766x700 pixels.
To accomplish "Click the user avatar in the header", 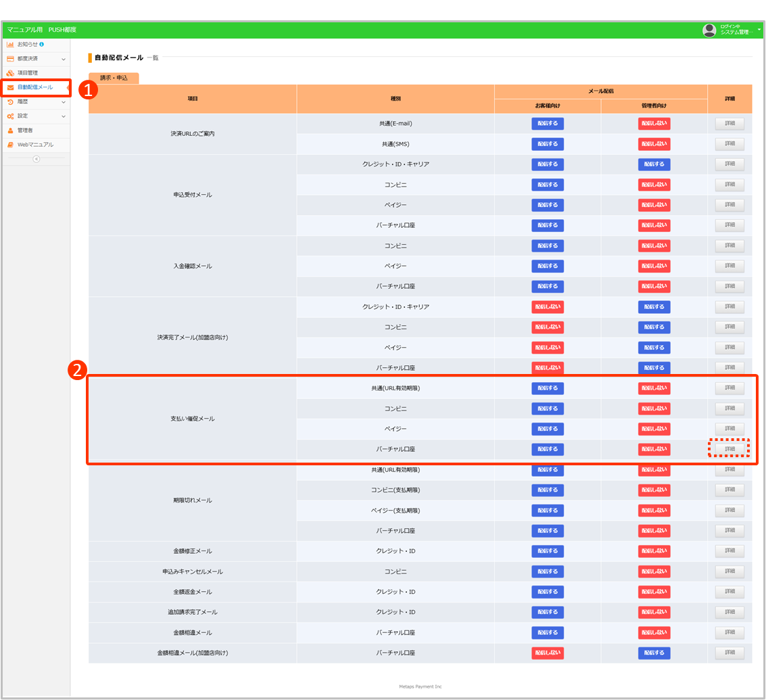I will tap(709, 30).
